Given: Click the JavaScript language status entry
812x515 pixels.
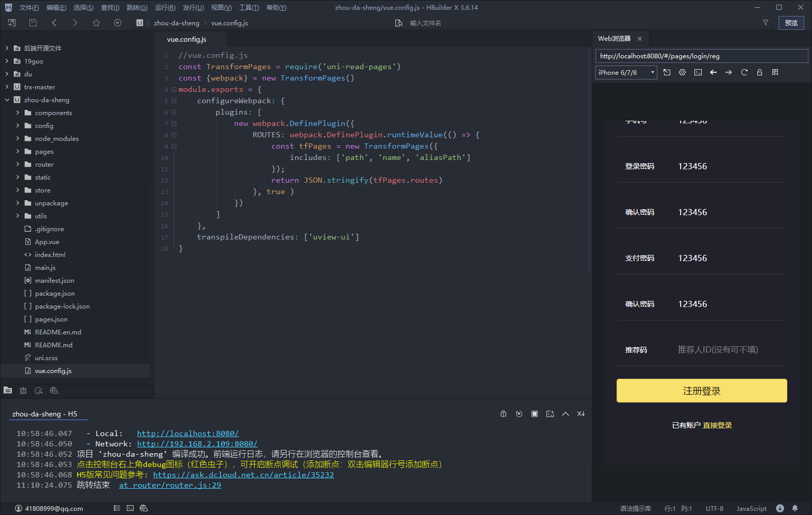Looking at the screenshot, I should coord(751,508).
